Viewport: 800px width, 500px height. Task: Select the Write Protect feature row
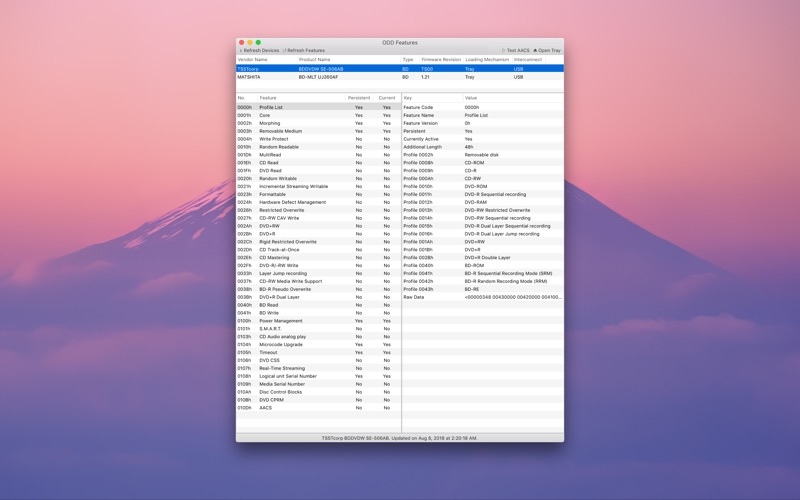coord(318,139)
